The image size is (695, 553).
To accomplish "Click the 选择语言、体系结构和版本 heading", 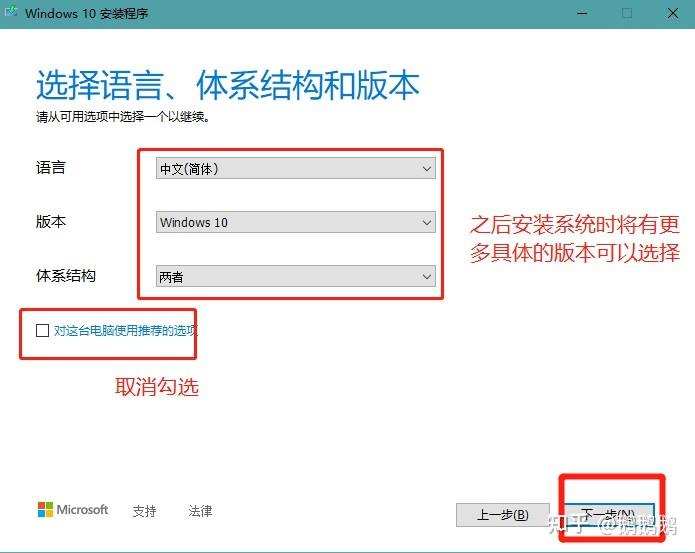I will [228, 85].
